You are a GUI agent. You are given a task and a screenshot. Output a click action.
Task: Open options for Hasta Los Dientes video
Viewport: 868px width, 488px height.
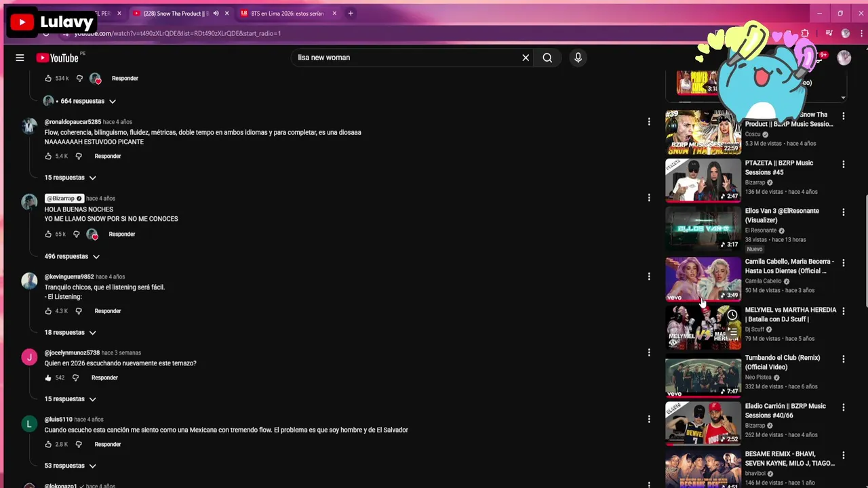844,263
